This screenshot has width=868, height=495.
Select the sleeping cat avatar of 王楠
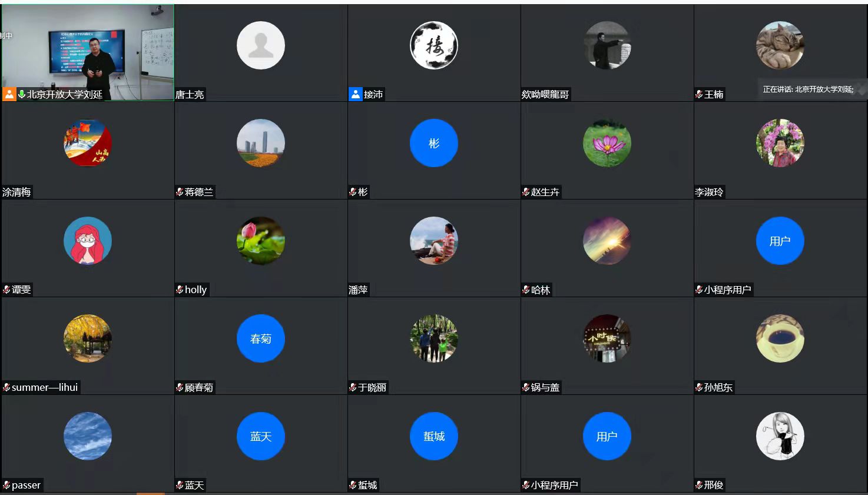point(780,45)
